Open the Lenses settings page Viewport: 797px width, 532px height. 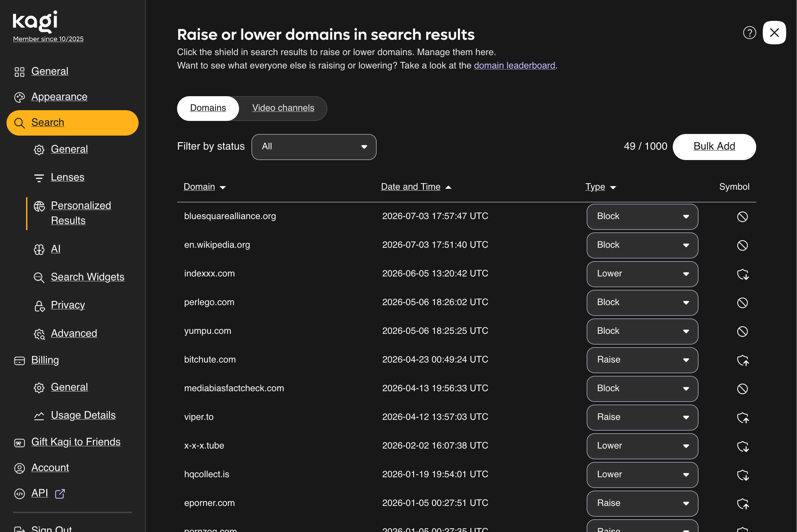point(68,177)
